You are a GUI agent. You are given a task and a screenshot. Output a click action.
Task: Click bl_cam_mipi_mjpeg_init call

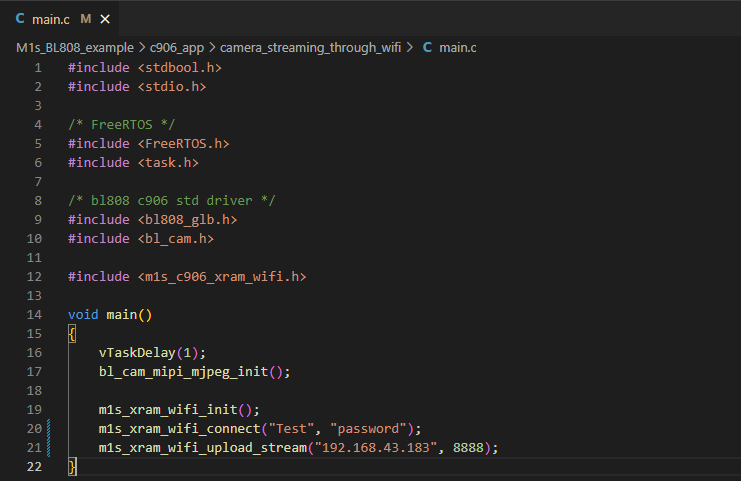point(183,372)
